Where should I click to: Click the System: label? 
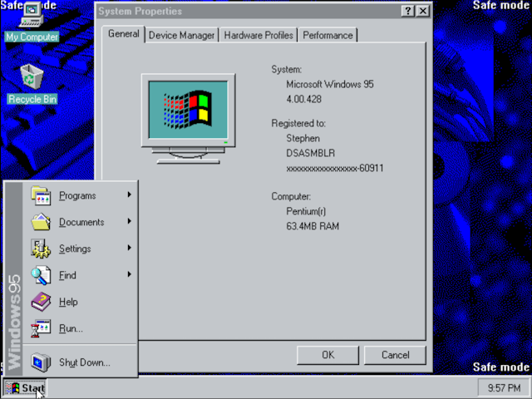click(x=286, y=70)
